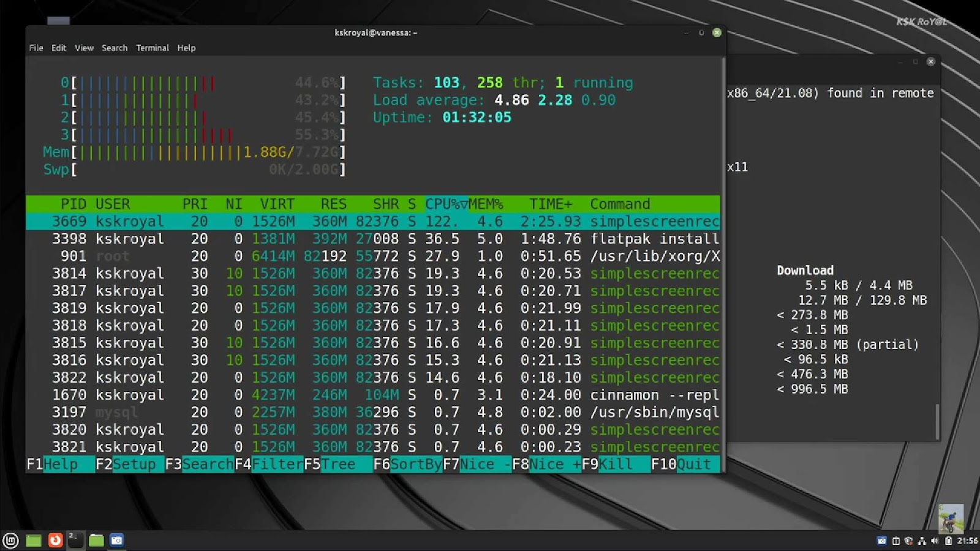Switch to the grouped terminal windows button
Viewport: 980px width, 551px height.
coord(75,540)
